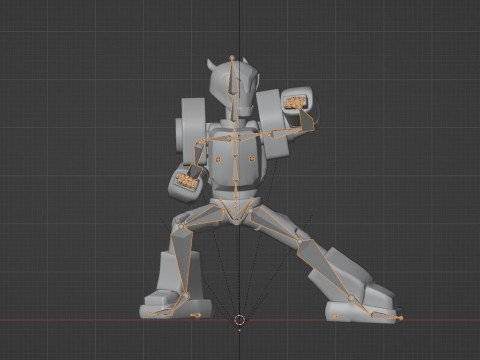Select the heel marker on the bent leg's foot
This screenshot has width=480, height=360.
click(x=196, y=315)
